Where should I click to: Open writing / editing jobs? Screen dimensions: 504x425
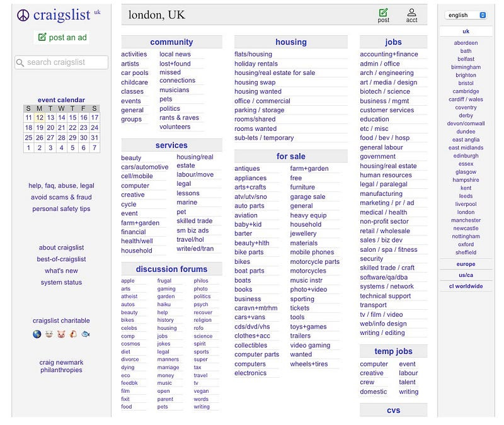(x=382, y=333)
